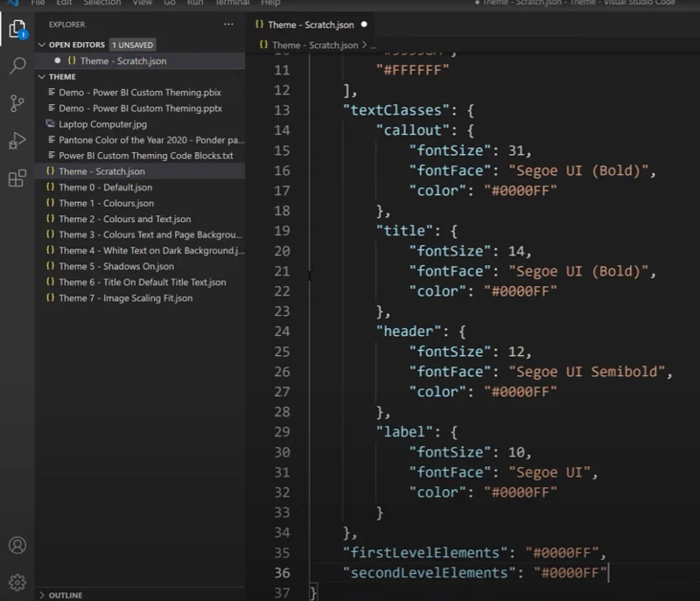
Task: Click file icon of Laptop Computer.jpg
Action: click(x=51, y=123)
